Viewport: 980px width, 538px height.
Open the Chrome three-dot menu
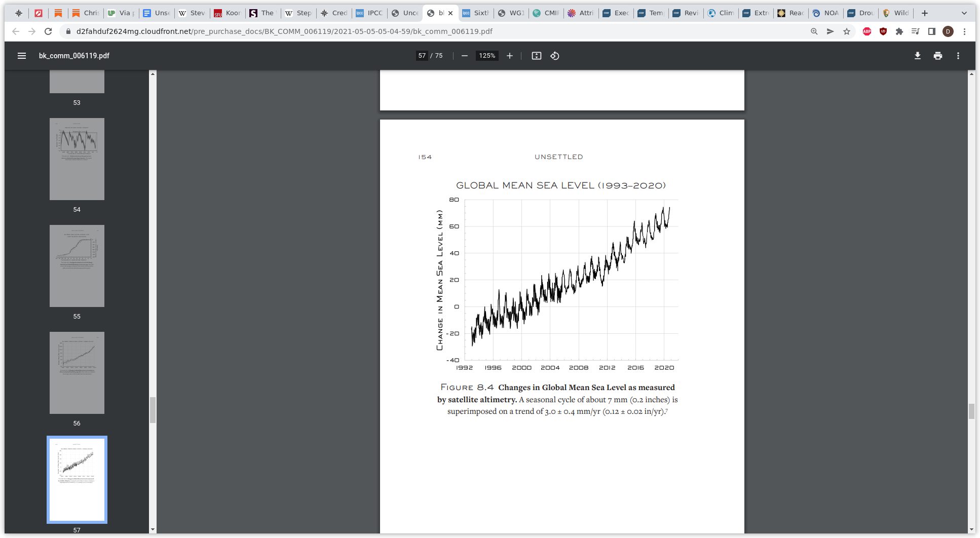(964, 31)
